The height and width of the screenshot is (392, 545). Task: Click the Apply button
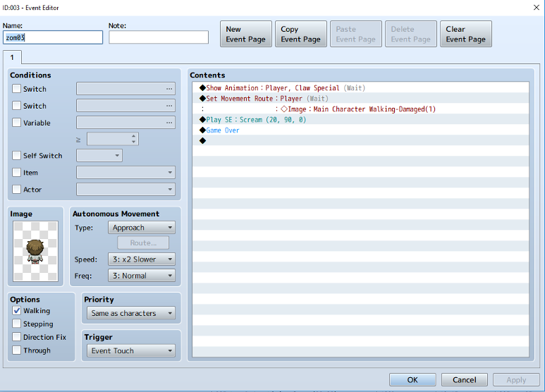pos(516,380)
